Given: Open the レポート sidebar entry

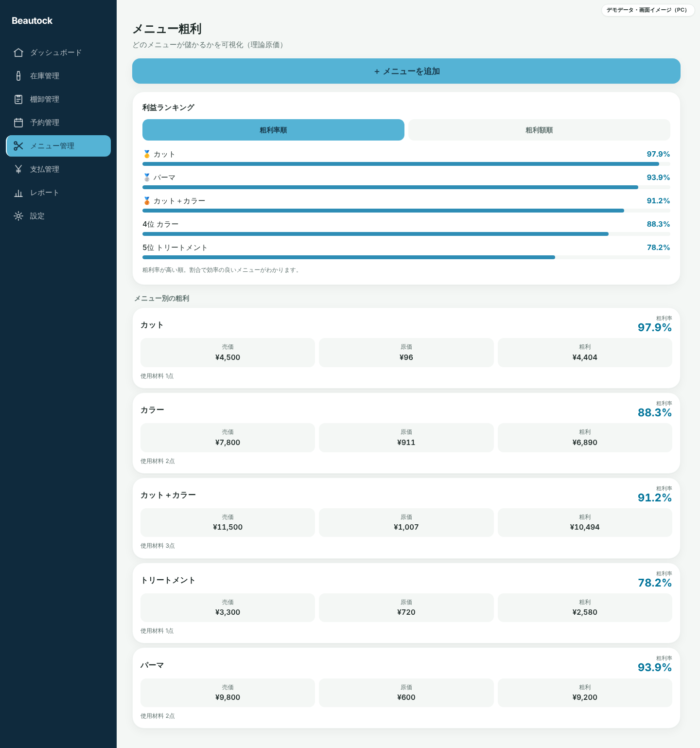Looking at the screenshot, I should click(x=58, y=193).
